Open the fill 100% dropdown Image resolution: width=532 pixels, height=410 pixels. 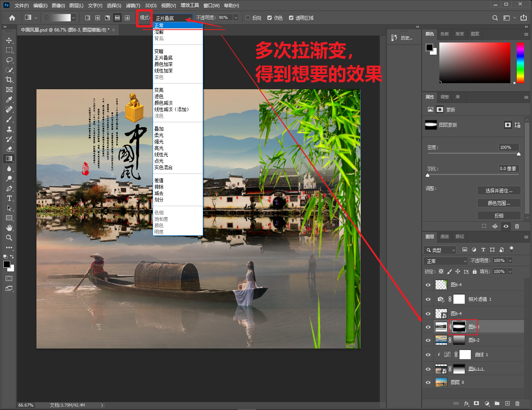point(510,271)
